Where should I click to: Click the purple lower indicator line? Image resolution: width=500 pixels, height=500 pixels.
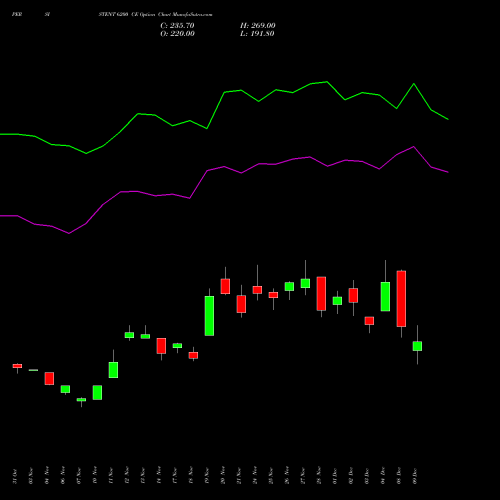224,167
